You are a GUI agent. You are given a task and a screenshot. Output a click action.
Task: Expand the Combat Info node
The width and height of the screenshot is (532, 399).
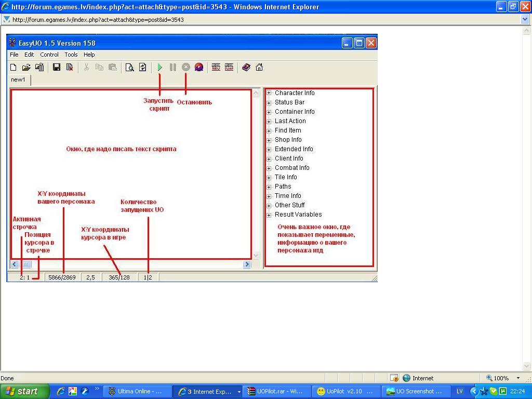pyautogui.click(x=269, y=168)
